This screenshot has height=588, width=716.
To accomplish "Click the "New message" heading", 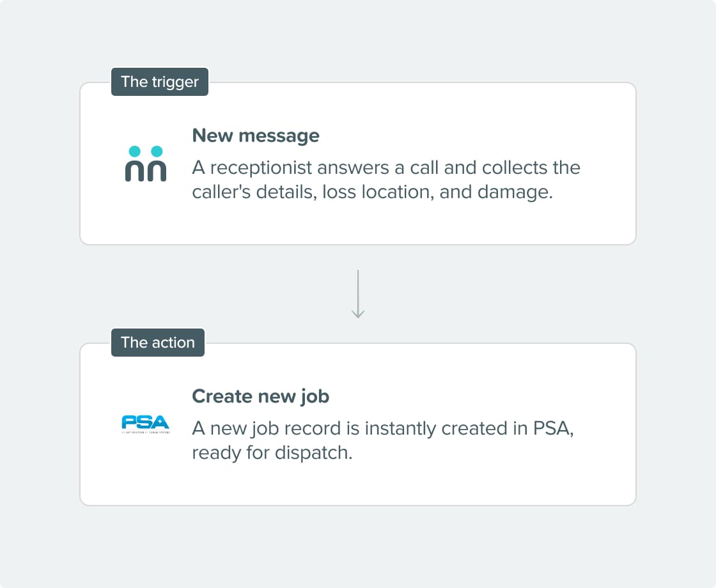I will coord(256,135).
